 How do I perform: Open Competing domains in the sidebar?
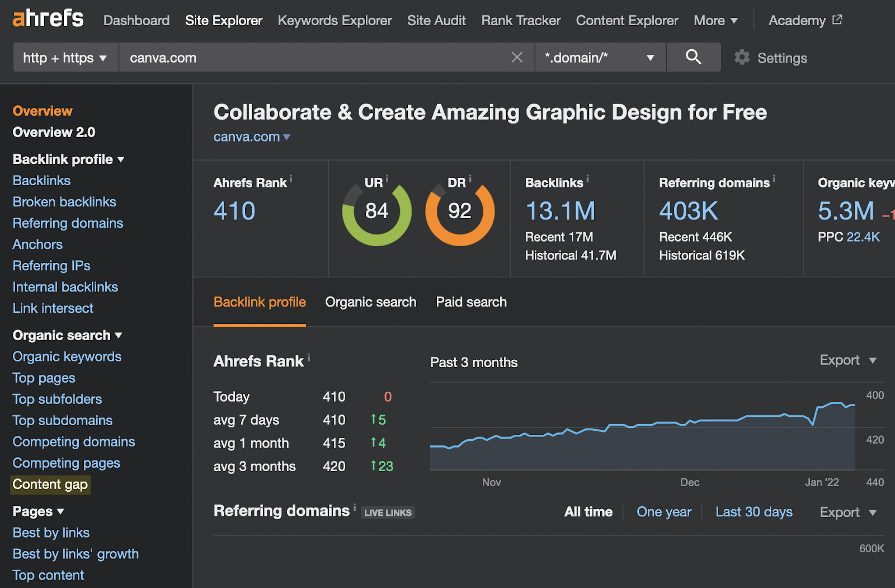pos(73,441)
